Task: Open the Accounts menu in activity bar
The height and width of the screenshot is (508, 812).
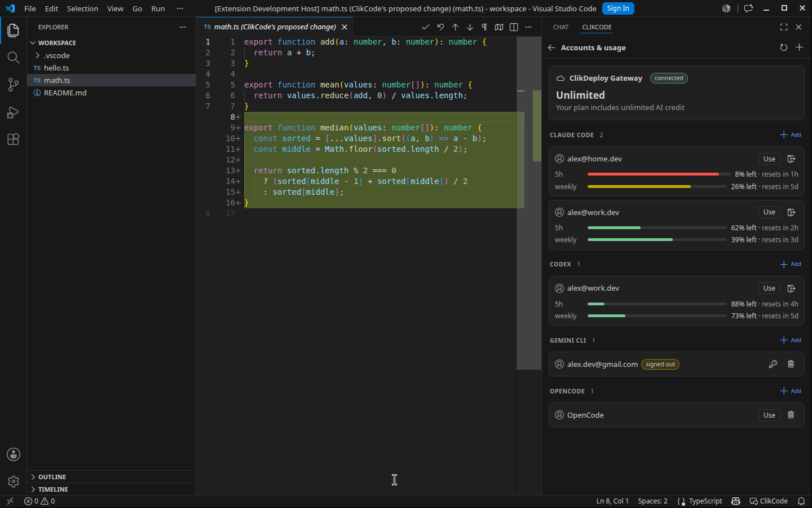Action: [14, 454]
